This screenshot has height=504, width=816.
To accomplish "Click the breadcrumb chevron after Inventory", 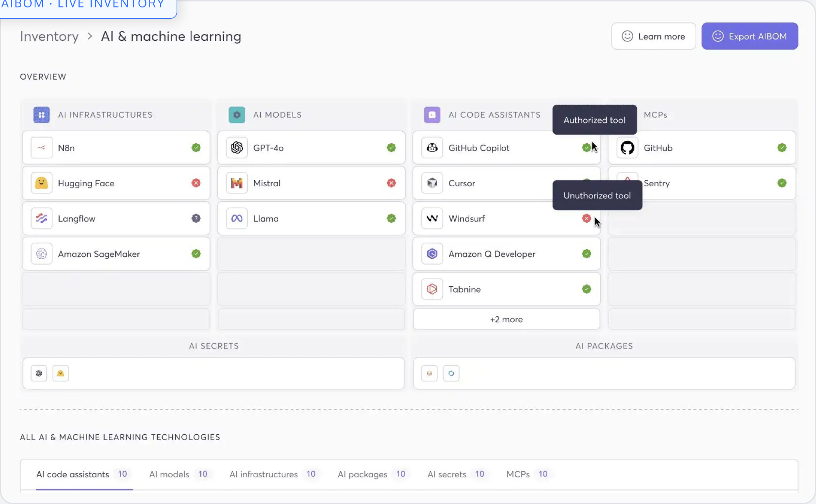I will tap(90, 36).
